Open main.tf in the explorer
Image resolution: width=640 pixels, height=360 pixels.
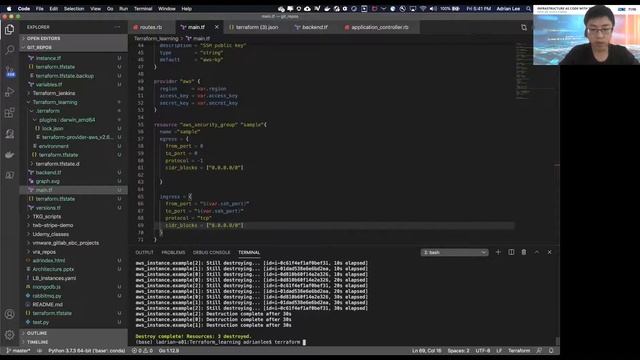click(x=73, y=190)
